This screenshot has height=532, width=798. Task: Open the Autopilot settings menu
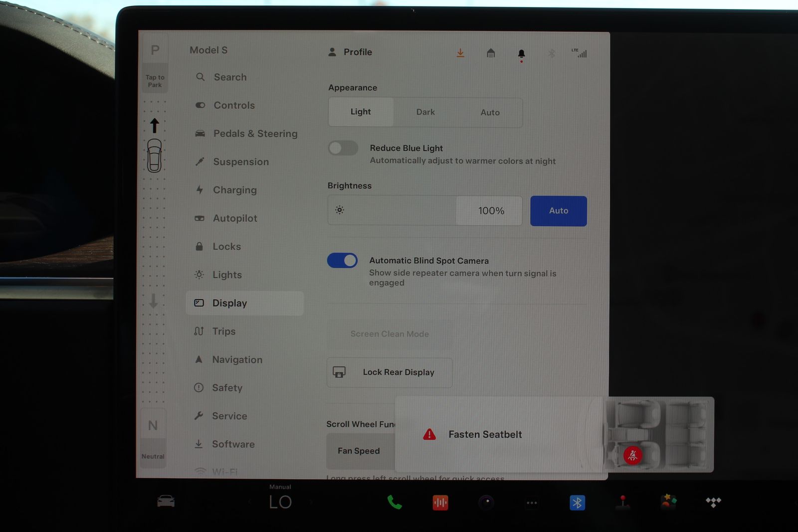point(234,218)
